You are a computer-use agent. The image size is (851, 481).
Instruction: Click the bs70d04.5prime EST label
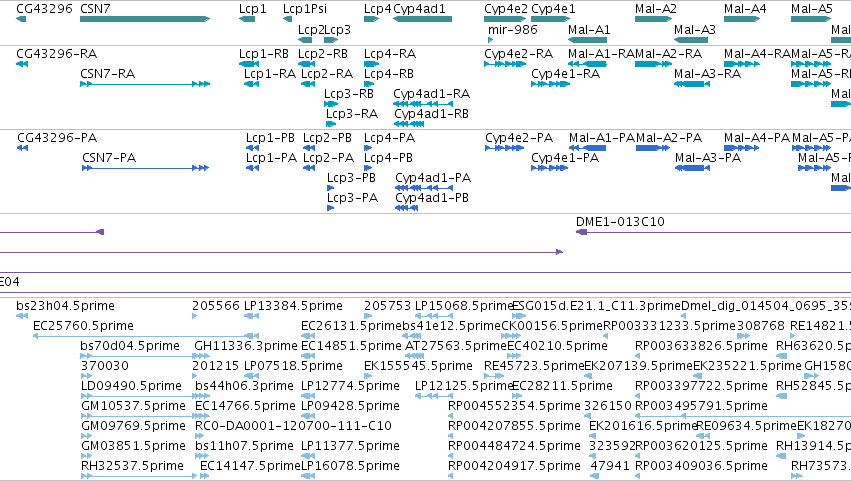[130, 346]
